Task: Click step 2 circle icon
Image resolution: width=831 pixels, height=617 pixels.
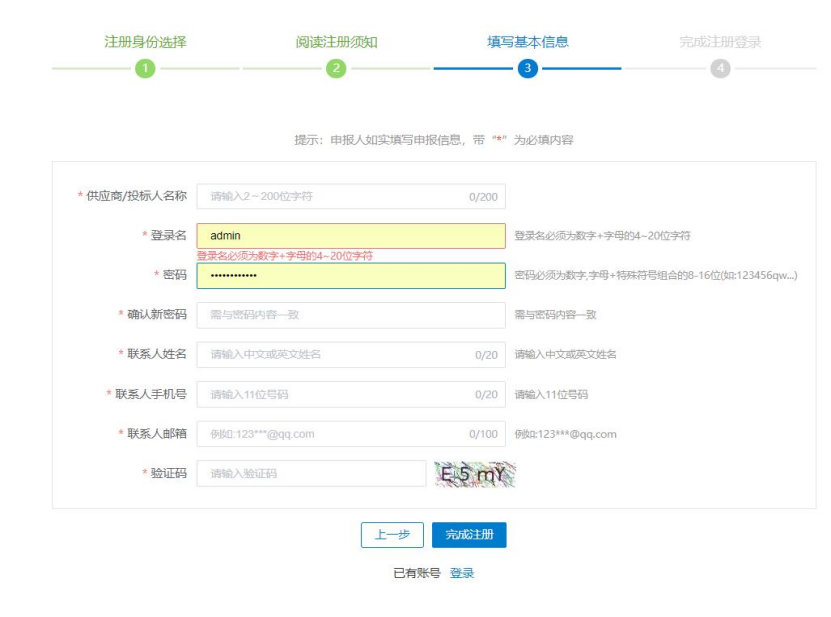Action: pos(336,68)
